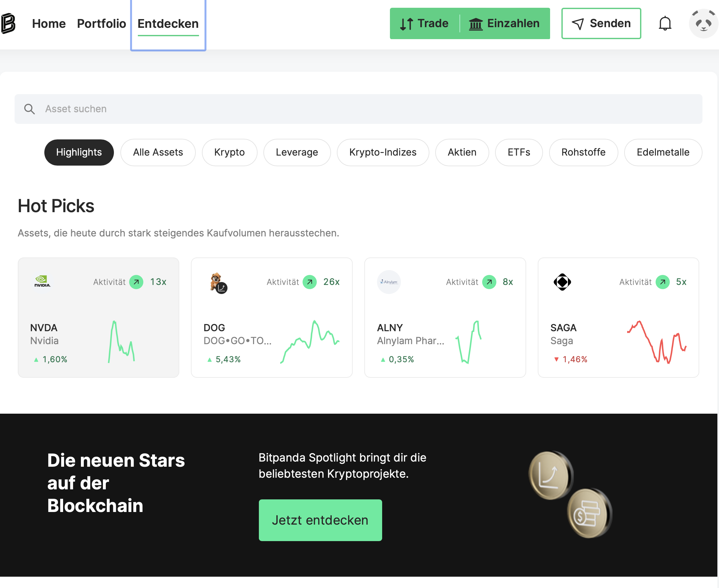Click the Senden button
Image resolution: width=719 pixels, height=588 pixels.
coord(601,23)
